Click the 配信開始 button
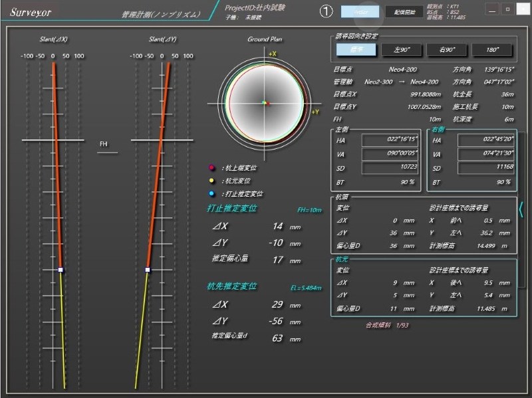Screen dimensions: 532x398 (404, 11)
